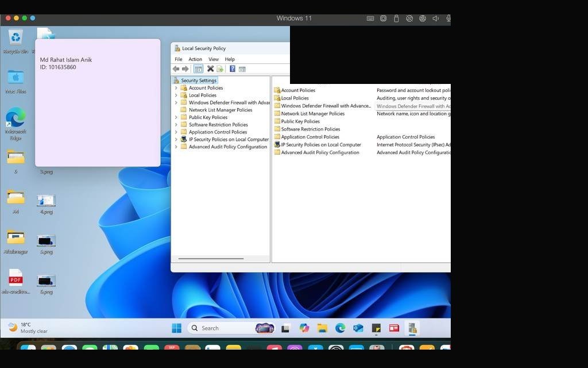588x368 pixels.
Task: Open File Explorer from the Windows taskbar
Action: [322, 328]
